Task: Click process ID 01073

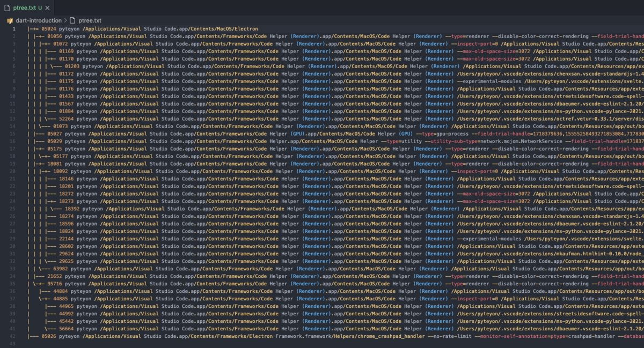Action: 61,126
